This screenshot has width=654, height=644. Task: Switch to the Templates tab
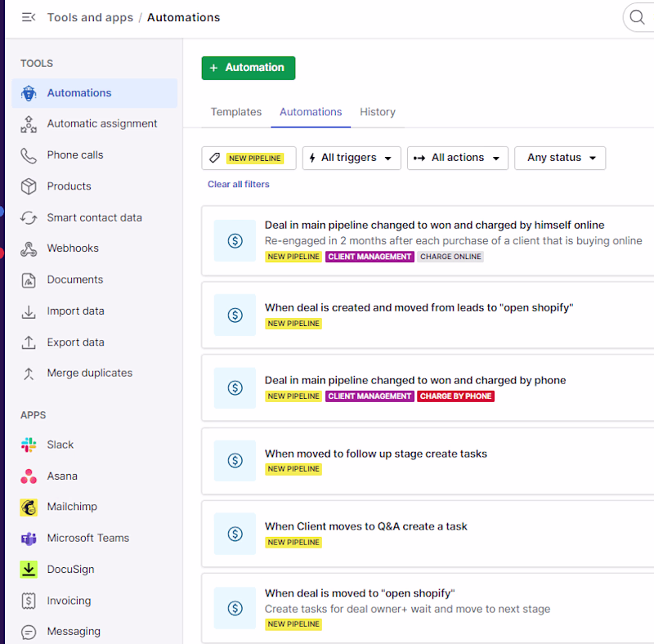tap(236, 112)
